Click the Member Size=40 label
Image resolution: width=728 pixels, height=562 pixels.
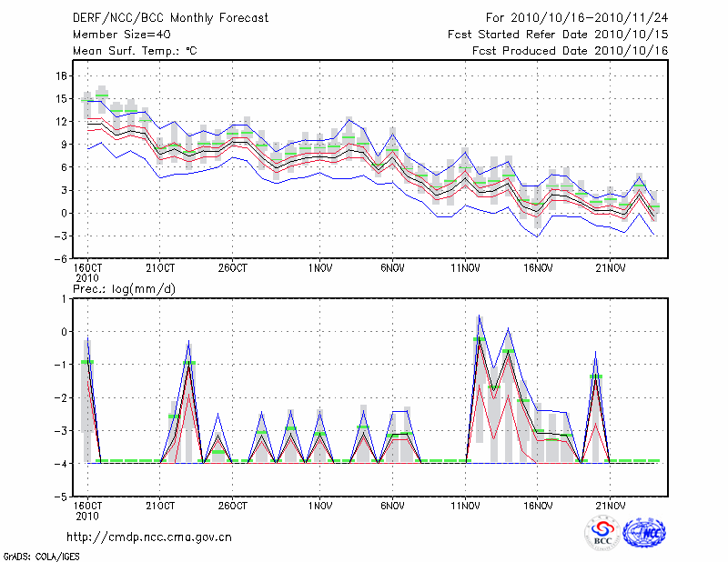[x=116, y=35]
